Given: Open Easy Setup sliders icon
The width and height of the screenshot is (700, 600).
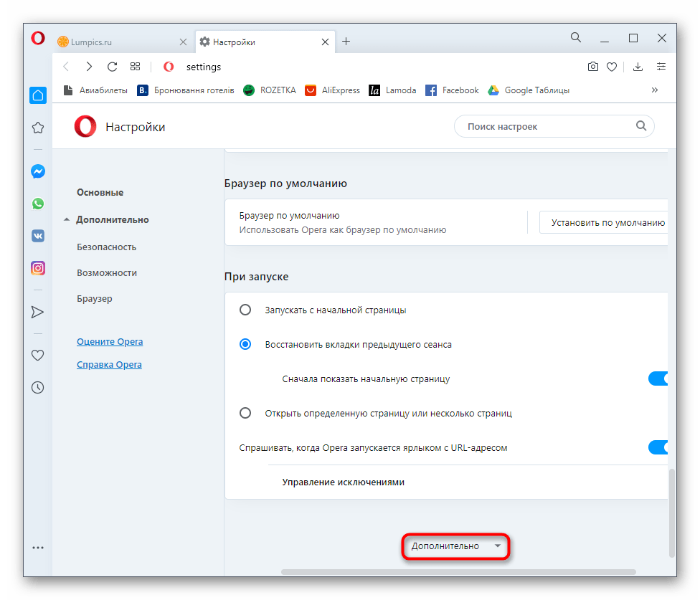Looking at the screenshot, I should (x=661, y=67).
